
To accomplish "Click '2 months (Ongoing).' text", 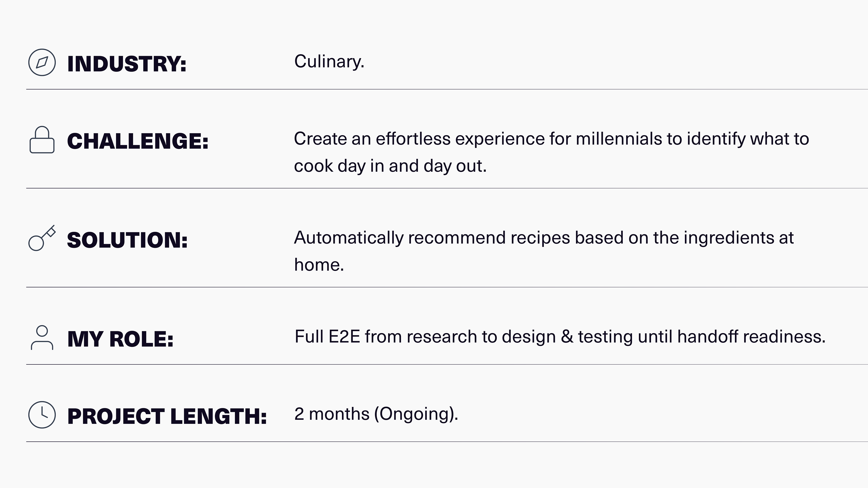I will click(x=376, y=414).
